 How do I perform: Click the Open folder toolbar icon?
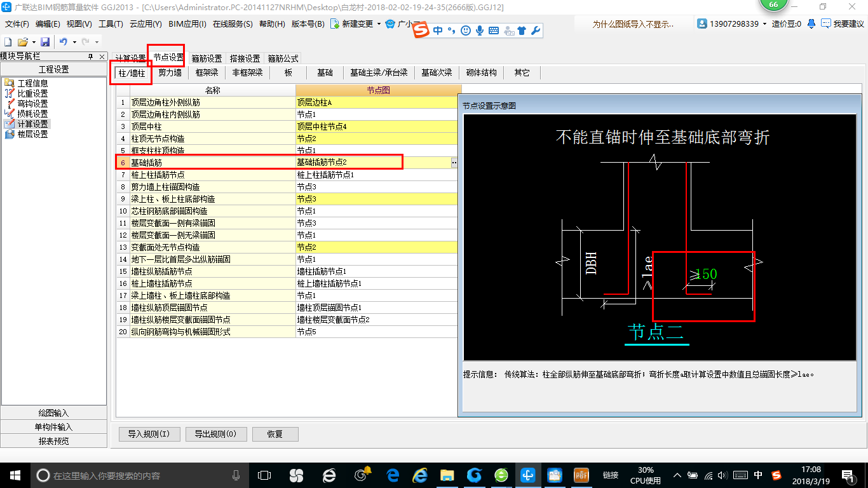(22, 42)
